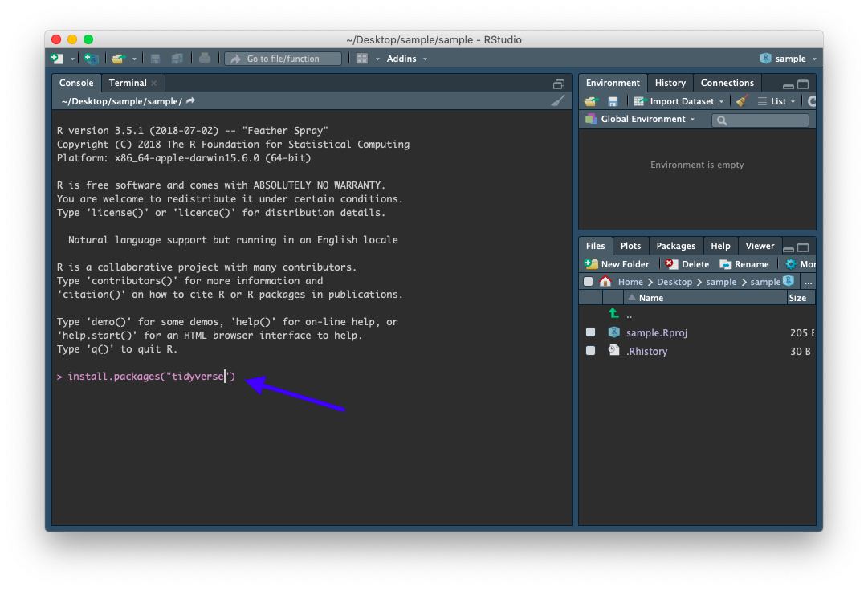Sort files by the Name column header
Screen dimensions: 868x591
[x=706, y=298]
